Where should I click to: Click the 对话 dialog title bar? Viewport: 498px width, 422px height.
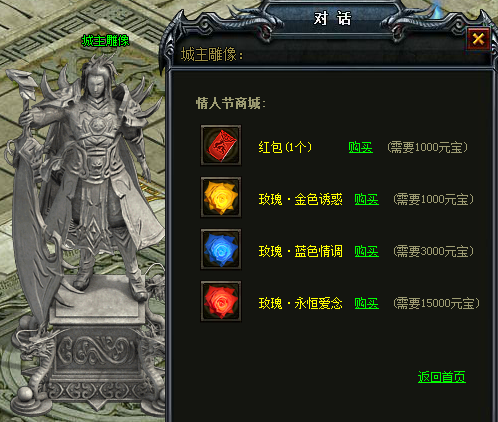(x=332, y=18)
